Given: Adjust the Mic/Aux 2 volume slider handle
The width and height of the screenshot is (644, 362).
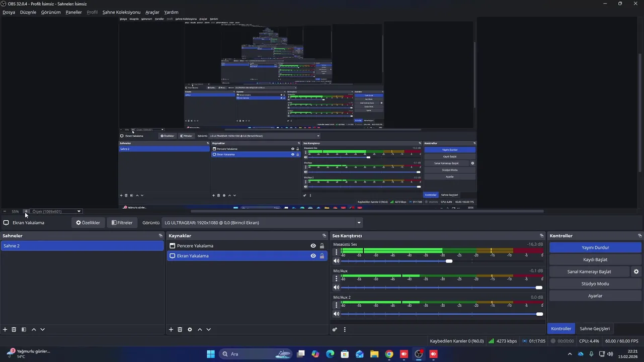Looking at the screenshot, I should point(539,314).
